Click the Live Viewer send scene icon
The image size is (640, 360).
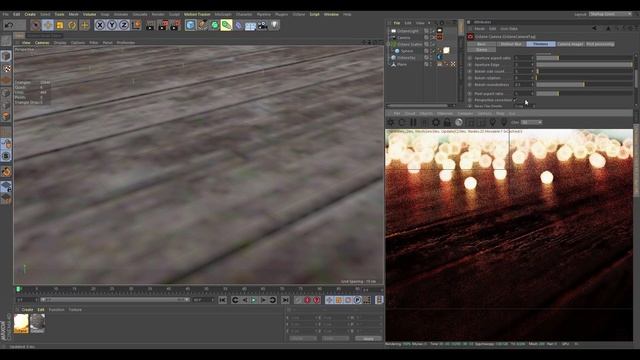391,122
